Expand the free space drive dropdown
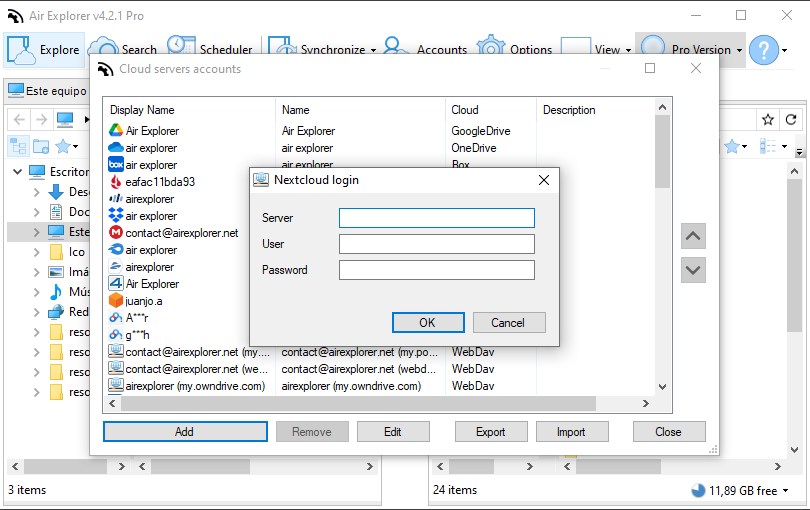Viewport: 810px width, 510px height. click(786, 490)
